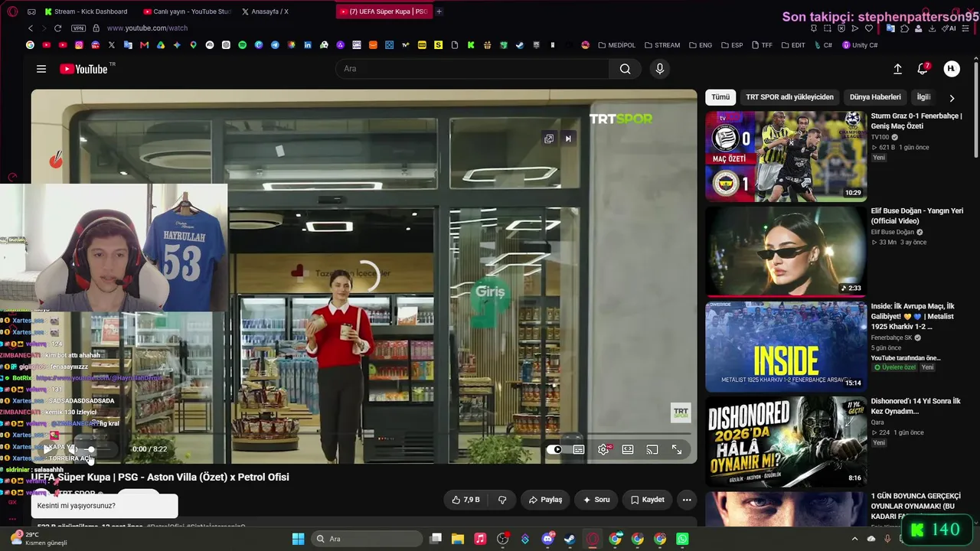This screenshot has height=551, width=980.
Task: Open Steam from the taskbar
Action: point(570,539)
